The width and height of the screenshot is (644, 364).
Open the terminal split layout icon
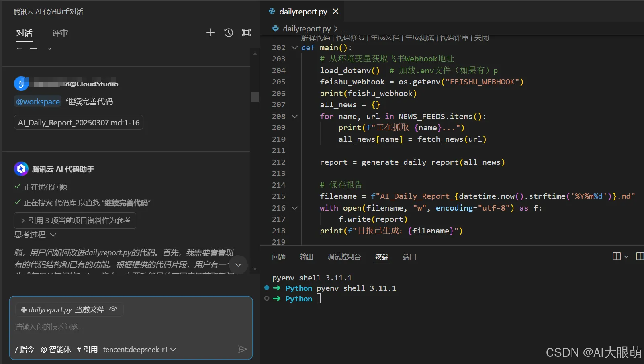click(616, 256)
